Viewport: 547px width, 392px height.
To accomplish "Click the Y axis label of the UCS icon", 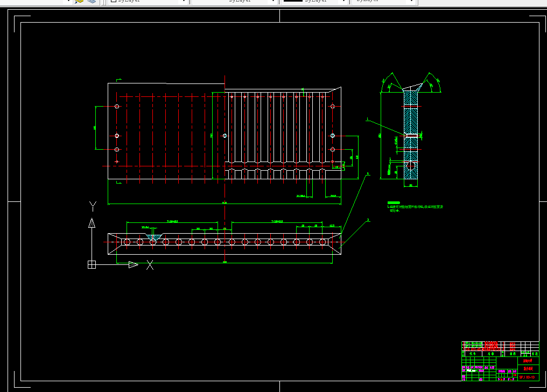I will (x=93, y=206).
